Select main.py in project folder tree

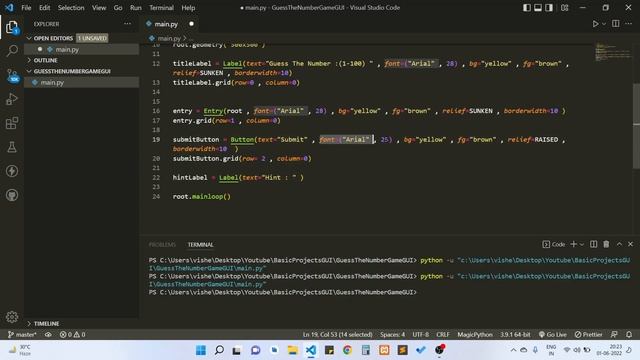(x=82, y=82)
